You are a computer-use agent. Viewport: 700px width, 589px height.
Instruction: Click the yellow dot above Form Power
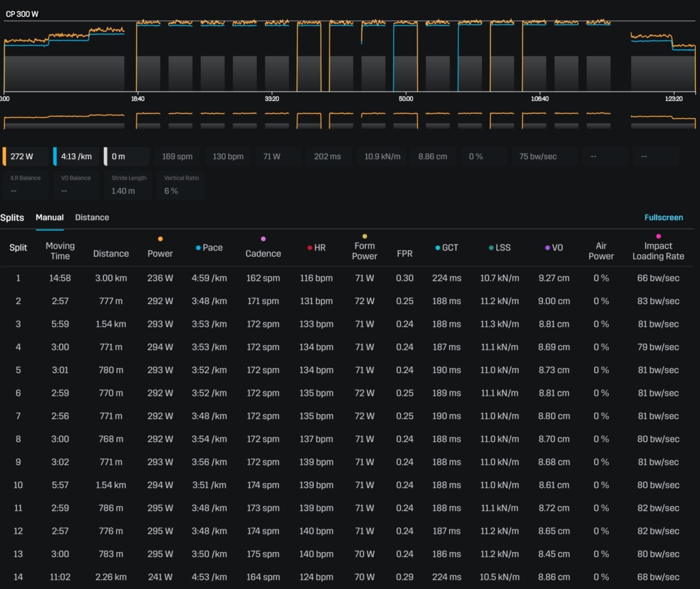pos(364,236)
